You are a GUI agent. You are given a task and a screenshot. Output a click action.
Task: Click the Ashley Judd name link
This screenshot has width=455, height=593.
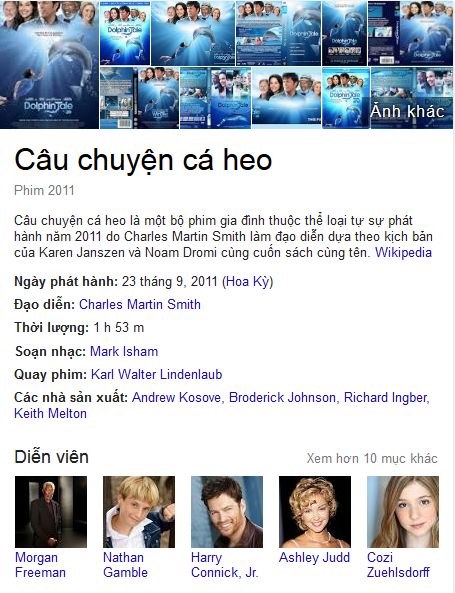(x=314, y=558)
